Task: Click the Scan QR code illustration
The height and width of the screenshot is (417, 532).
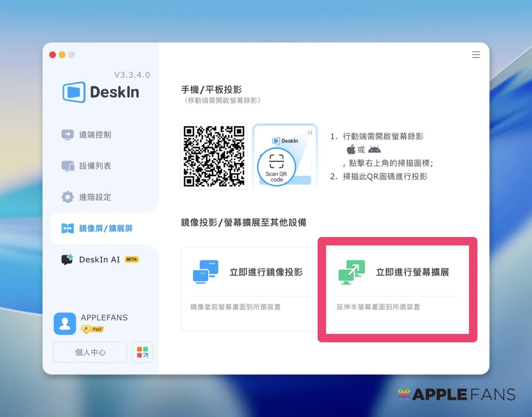Action: tap(285, 157)
